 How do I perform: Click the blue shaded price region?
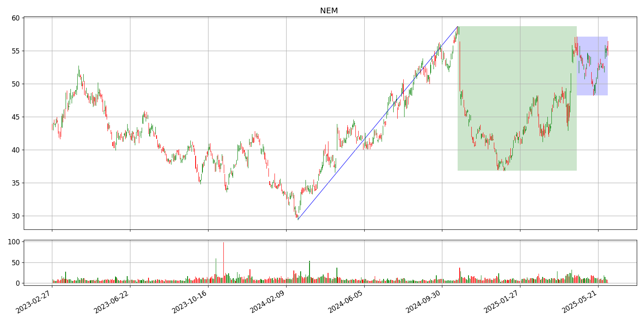coord(592,66)
